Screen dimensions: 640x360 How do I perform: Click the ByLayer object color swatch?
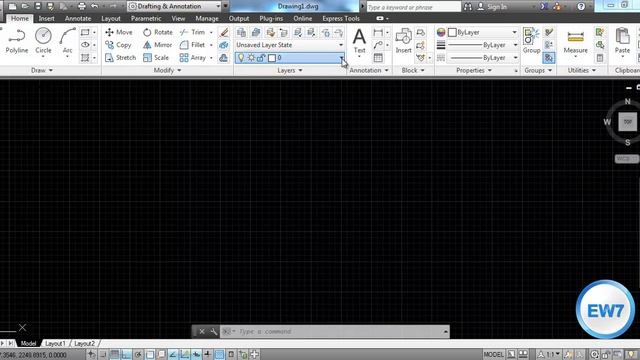point(452,32)
